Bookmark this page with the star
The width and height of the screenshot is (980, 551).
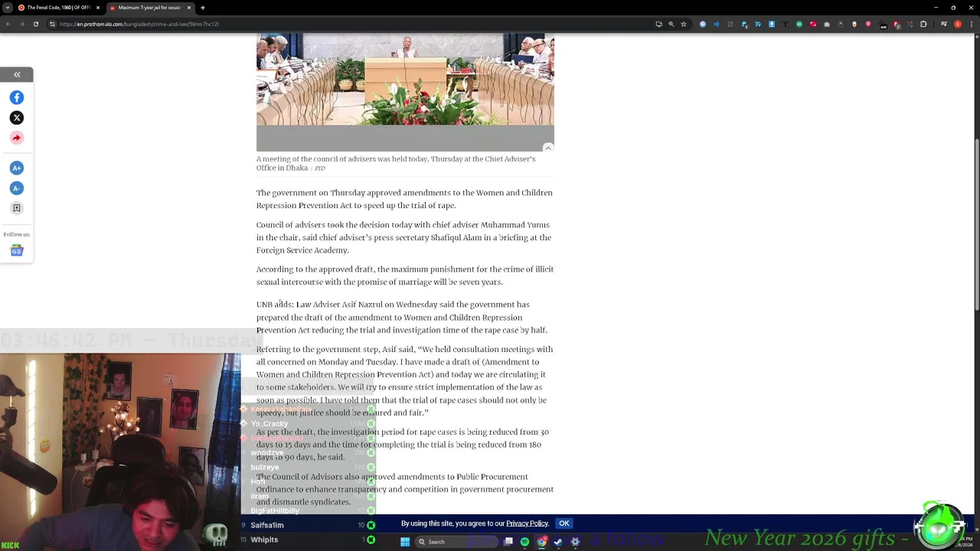684,24
